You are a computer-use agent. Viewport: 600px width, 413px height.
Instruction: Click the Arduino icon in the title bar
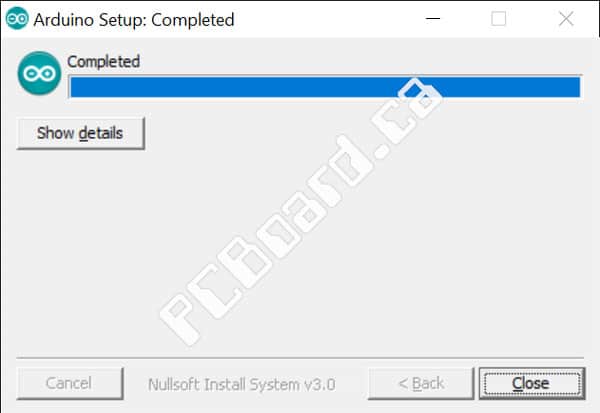coord(17,18)
